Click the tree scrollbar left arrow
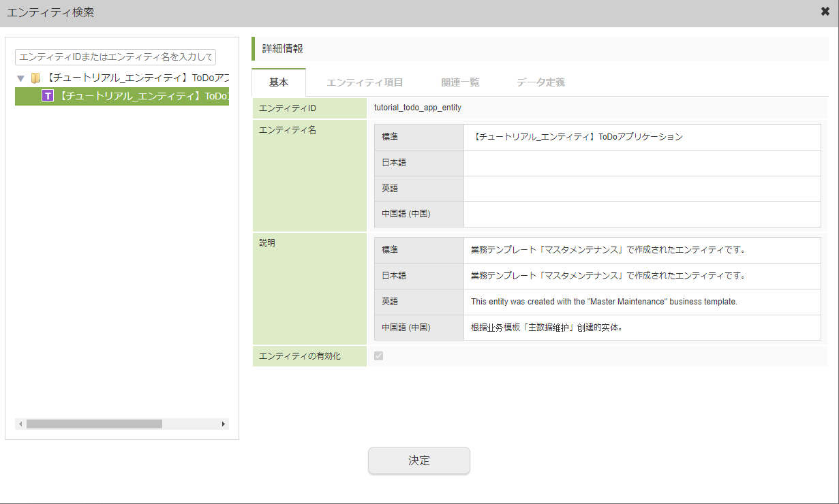 (20, 424)
